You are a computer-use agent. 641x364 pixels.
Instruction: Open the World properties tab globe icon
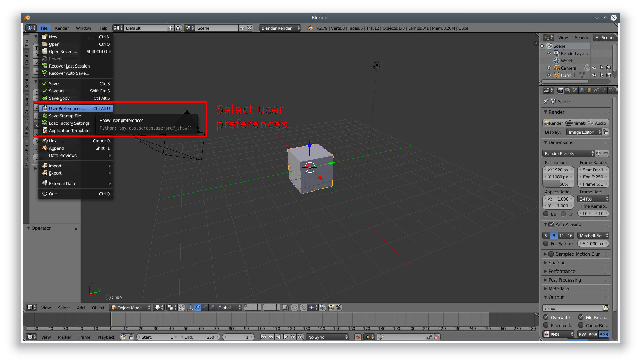coord(582,90)
